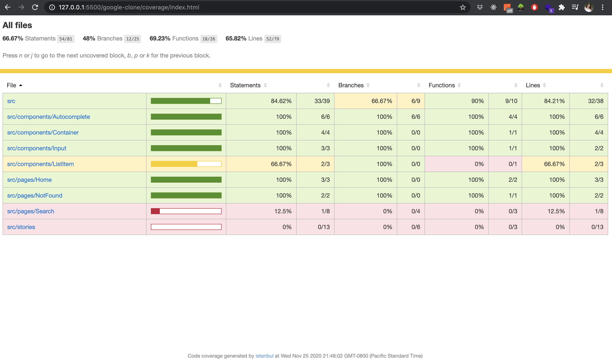
Task: Bookmark this page with the star icon
Action: (463, 7)
